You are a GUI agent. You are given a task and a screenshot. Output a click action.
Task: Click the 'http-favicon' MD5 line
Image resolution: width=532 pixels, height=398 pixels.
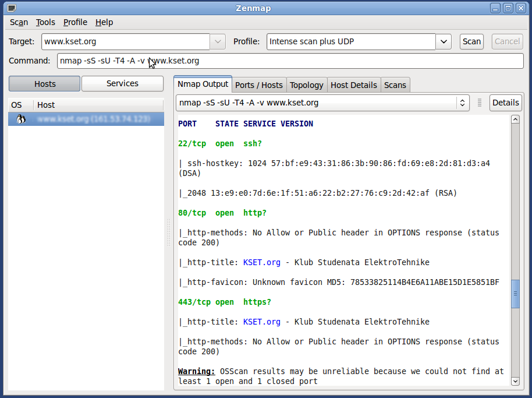point(339,282)
